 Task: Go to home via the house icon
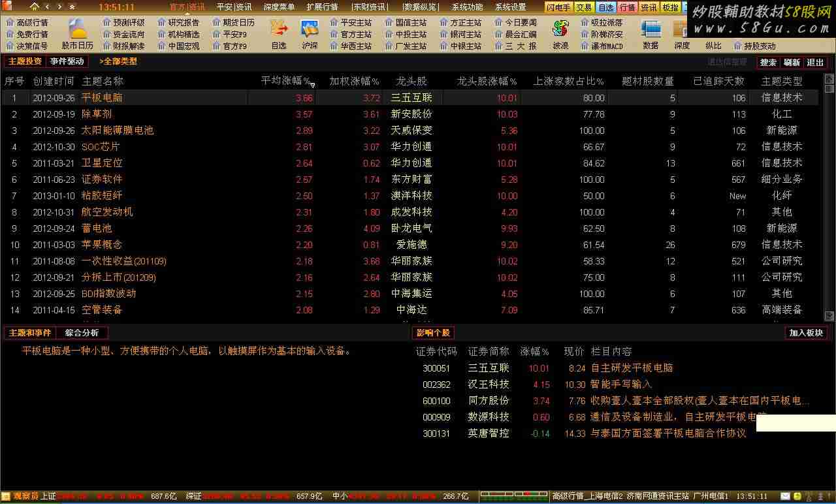(35, 7)
